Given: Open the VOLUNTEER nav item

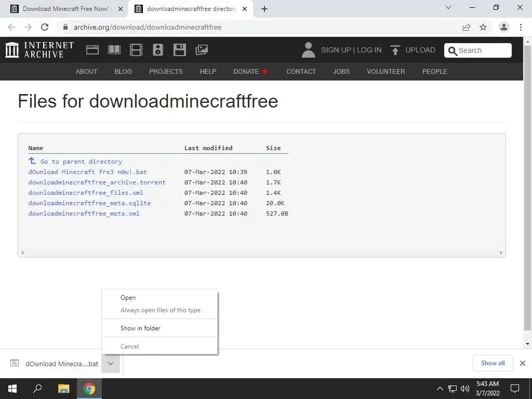Looking at the screenshot, I should click(386, 72).
